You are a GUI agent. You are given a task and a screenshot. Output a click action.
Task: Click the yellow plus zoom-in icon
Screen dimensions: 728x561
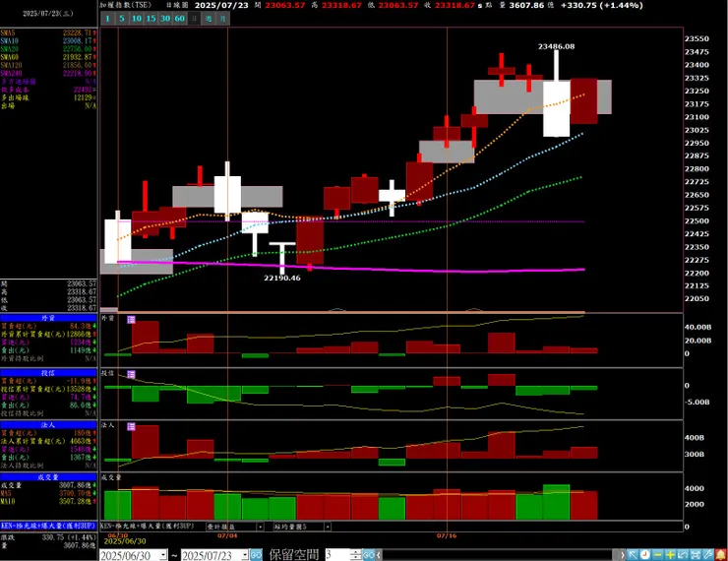pyautogui.click(x=670, y=554)
